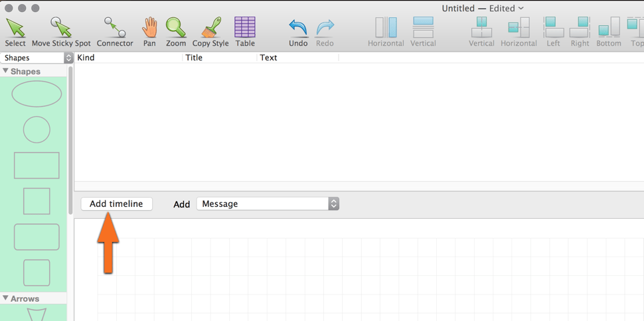Align Top edges icon
Image resolution: width=644 pixels, height=321 pixels.
636,32
